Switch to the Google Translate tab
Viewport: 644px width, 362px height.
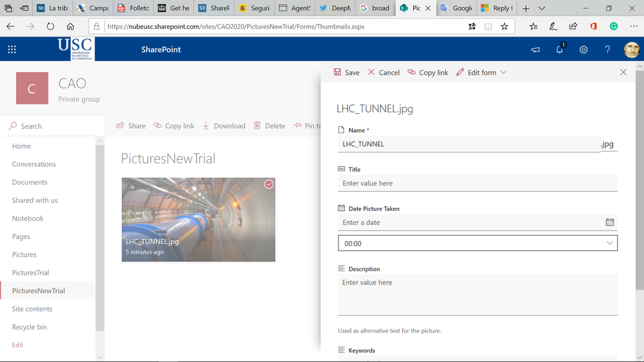456,8
